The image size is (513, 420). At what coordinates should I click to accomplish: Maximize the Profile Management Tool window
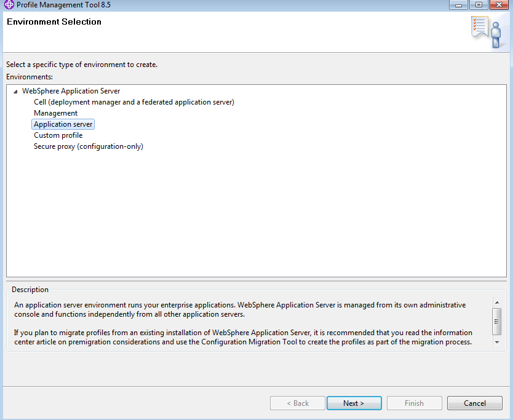(479, 5)
